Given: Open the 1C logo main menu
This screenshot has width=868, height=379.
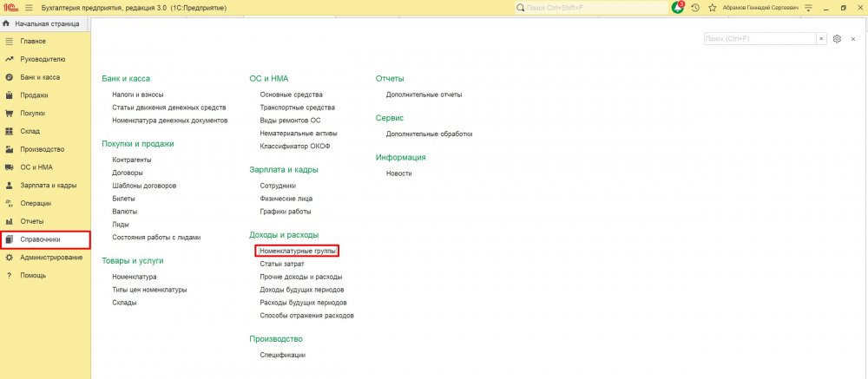Looking at the screenshot, I should tap(11, 8).
